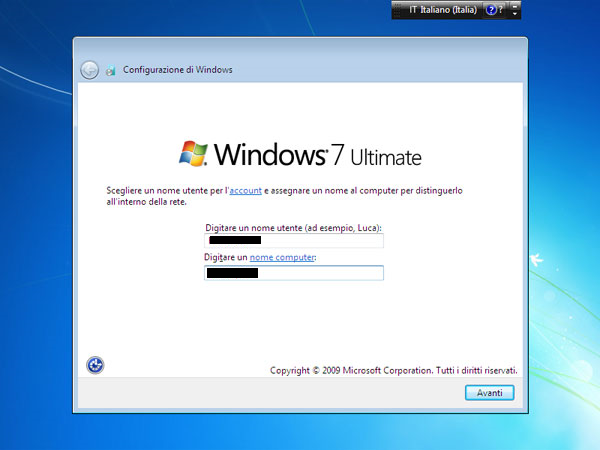Click the Avanti button

489,393
